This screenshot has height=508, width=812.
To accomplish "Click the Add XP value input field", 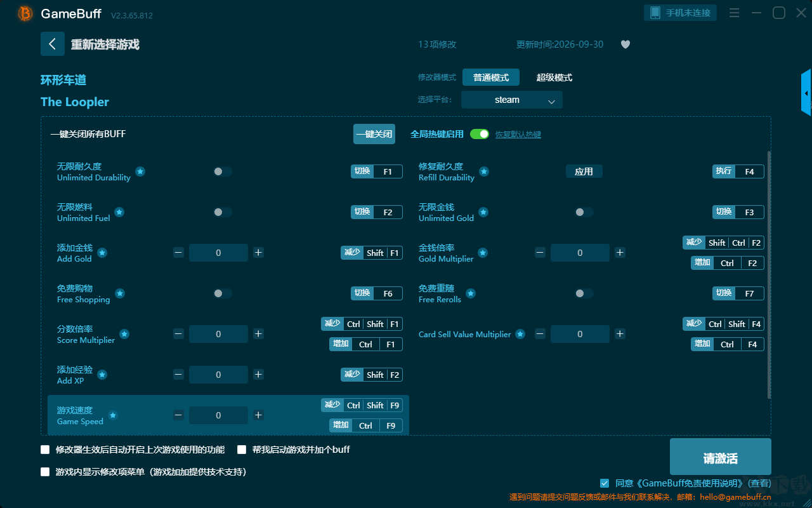I will click(x=218, y=375).
